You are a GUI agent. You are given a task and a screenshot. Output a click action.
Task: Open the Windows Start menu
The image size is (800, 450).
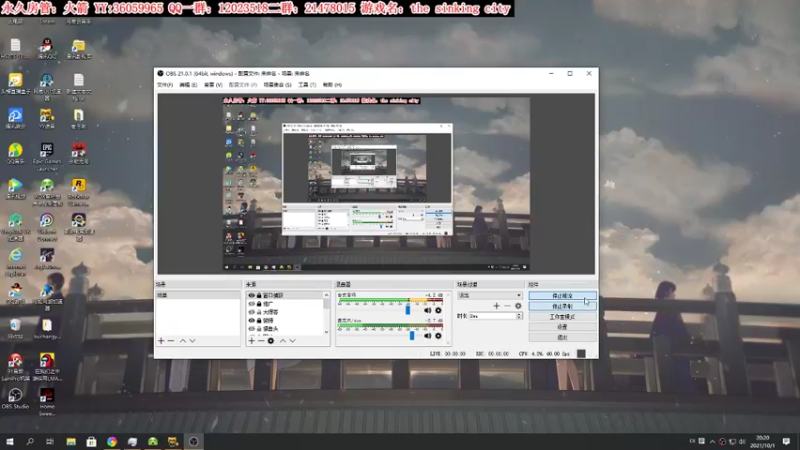(x=10, y=441)
